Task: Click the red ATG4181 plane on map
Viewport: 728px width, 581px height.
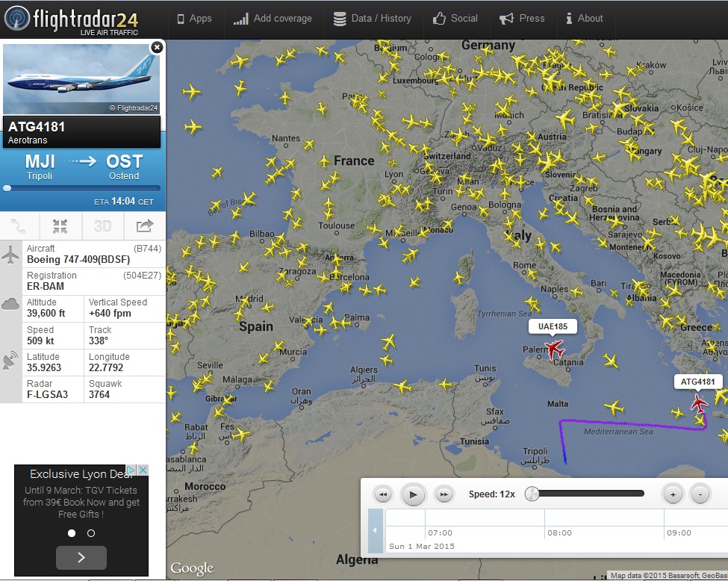Action: tap(698, 404)
